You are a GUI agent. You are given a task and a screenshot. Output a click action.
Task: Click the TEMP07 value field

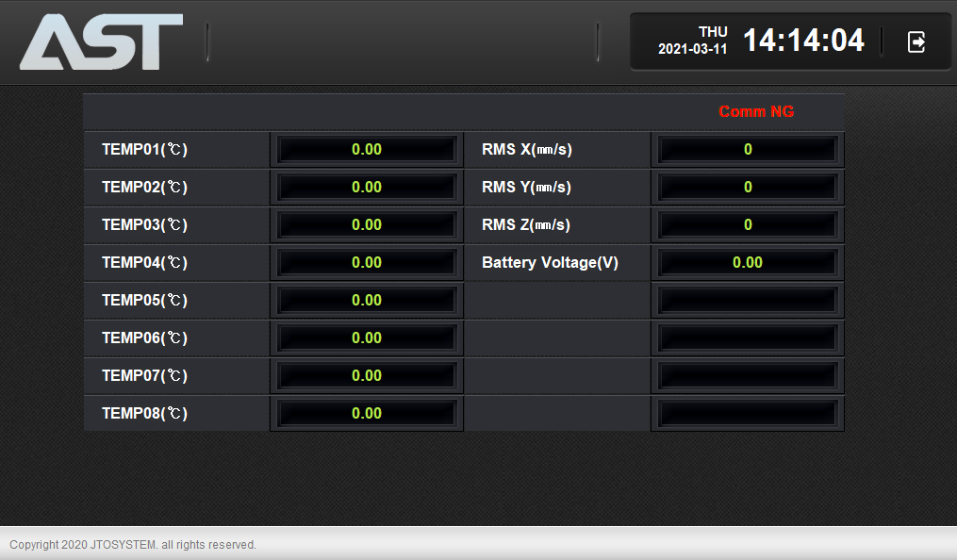[x=367, y=376]
